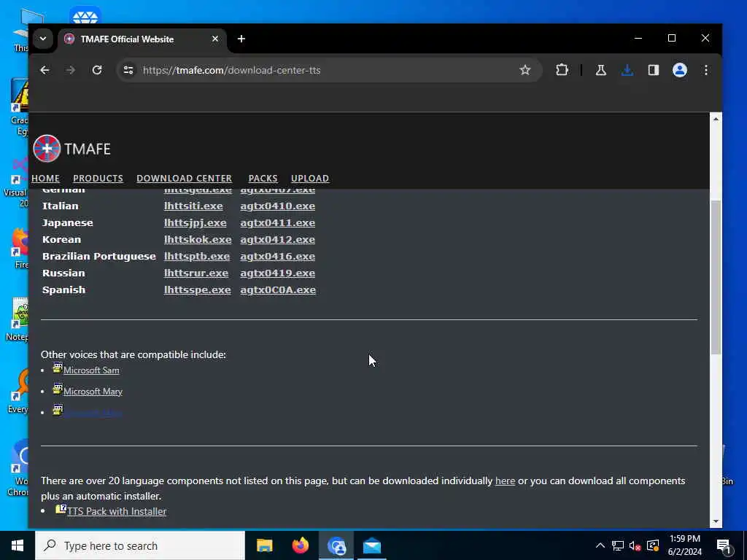Show hidden system tray icons chevron
The height and width of the screenshot is (560, 747).
coord(600,545)
